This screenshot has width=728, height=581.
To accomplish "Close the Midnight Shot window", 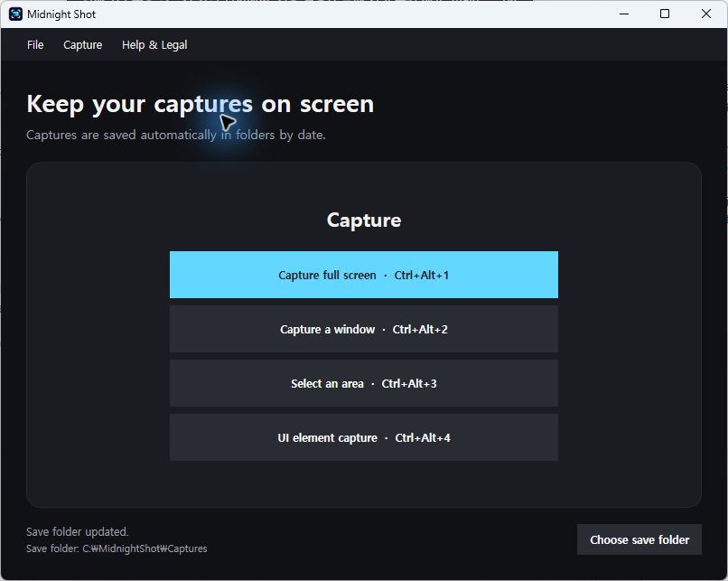I will click(705, 14).
